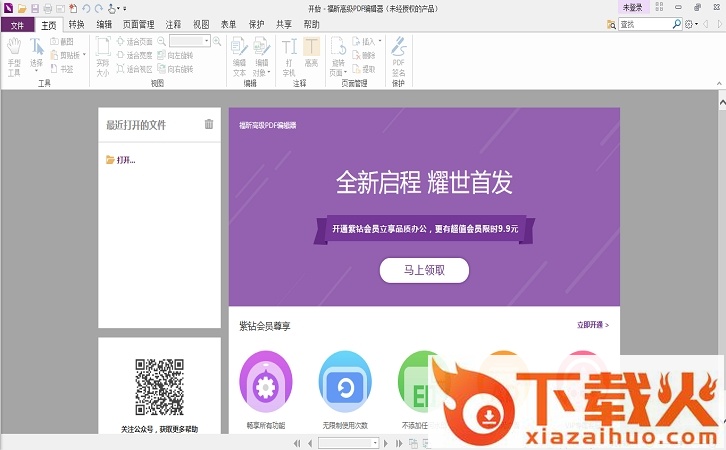Screen dimensions: 726x450
Task: Click the zoom in magnifier icon
Action: point(217,41)
